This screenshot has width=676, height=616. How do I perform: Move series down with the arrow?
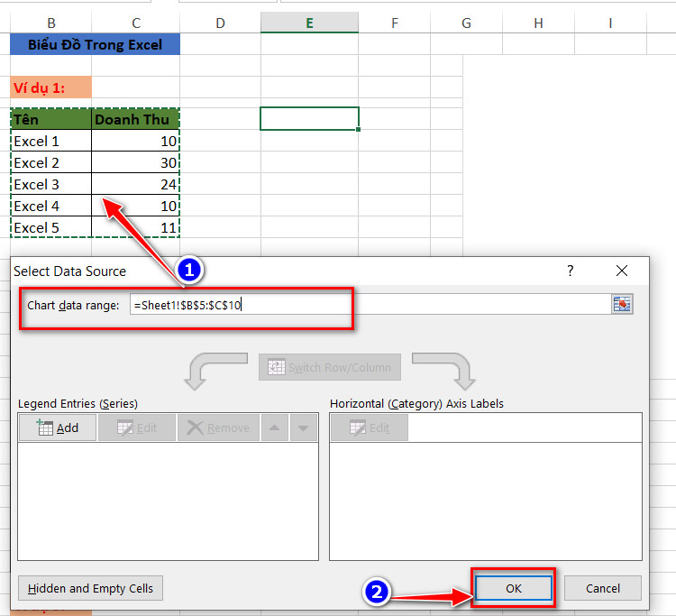(304, 428)
